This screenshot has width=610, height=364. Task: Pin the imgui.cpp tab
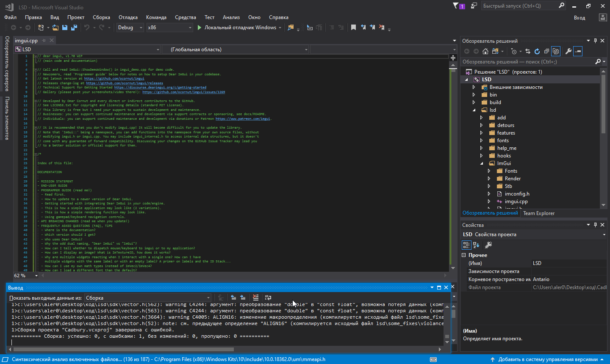44,41
